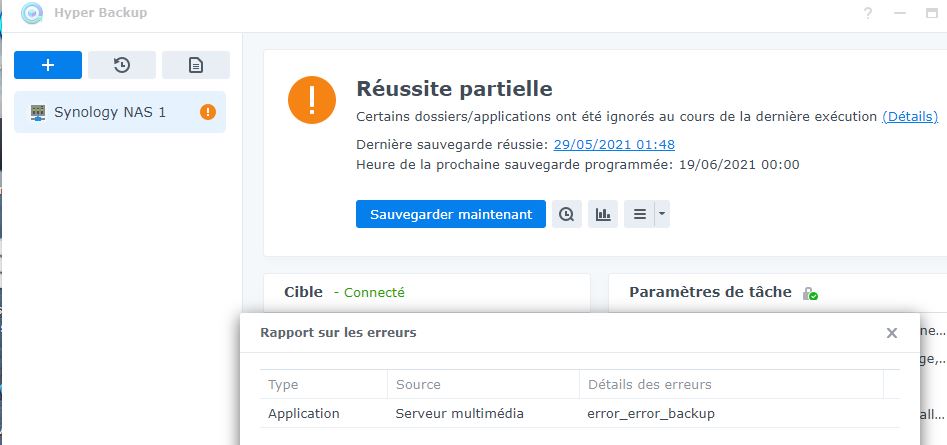Click Sauvegarder maintenant button
Screen dimensions: 947x445
click(451, 214)
